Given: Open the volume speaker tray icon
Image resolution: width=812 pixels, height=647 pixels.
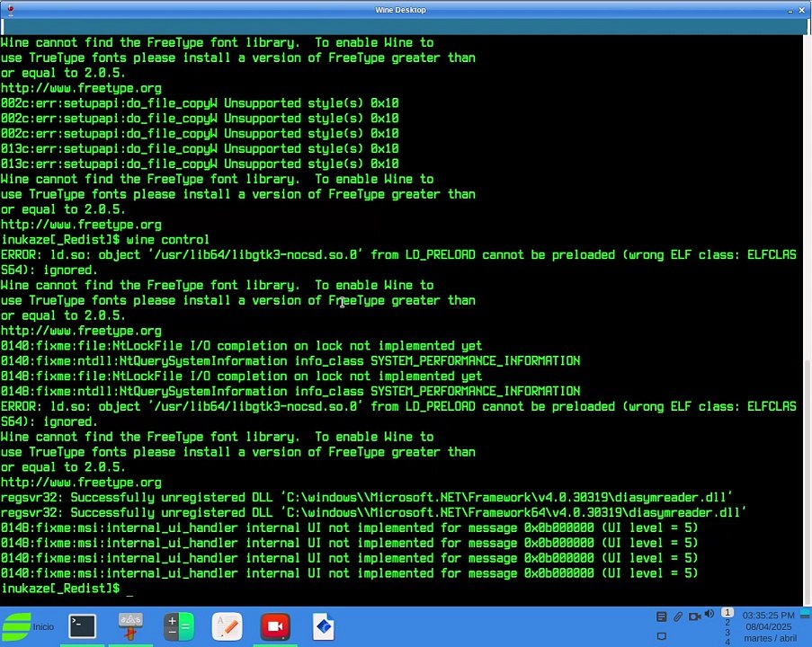Looking at the screenshot, I should coord(709,614).
